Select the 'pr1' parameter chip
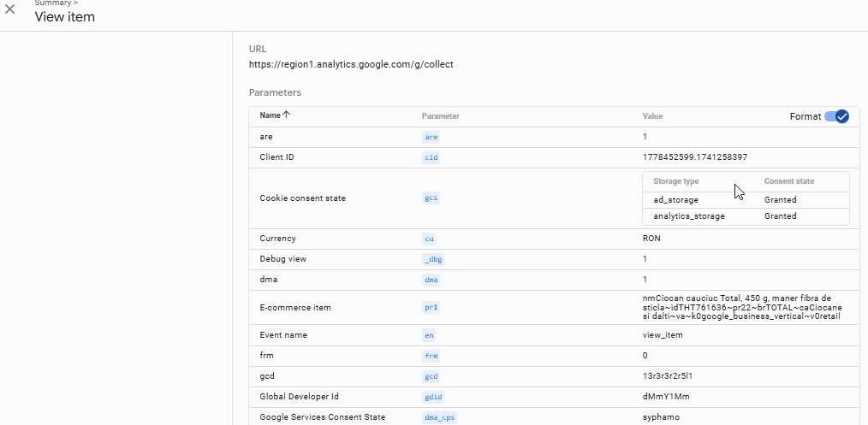 coord(431,308)
